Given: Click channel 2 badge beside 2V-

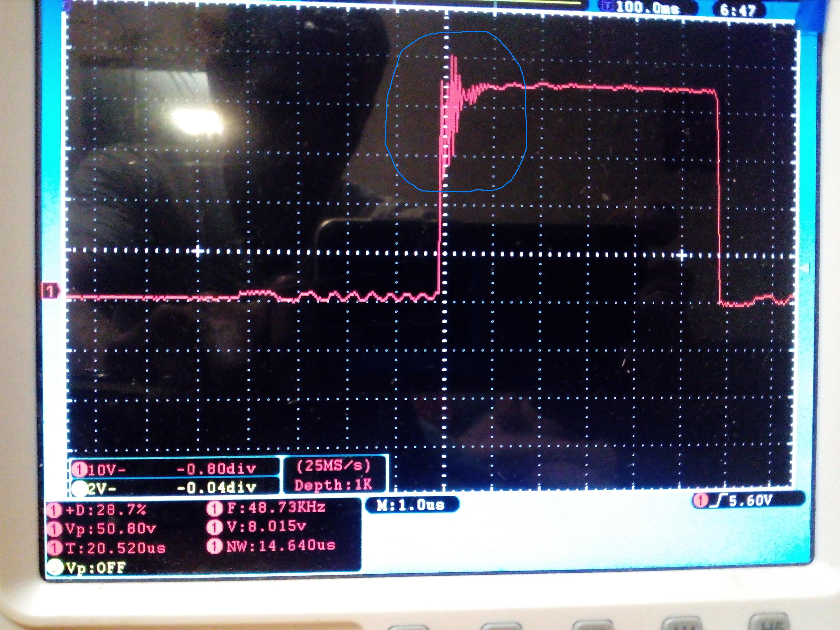Looking at the screenshot, I should point(80,489).
